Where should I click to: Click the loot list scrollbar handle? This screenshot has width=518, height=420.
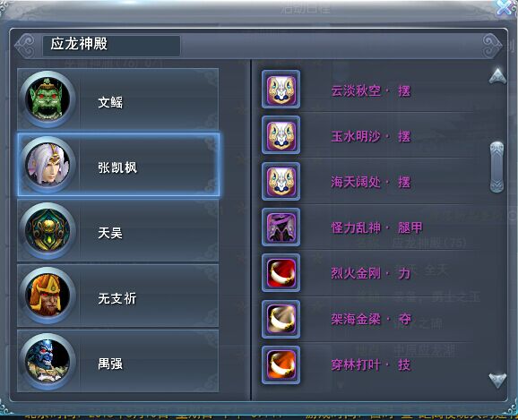coord(497,167)
